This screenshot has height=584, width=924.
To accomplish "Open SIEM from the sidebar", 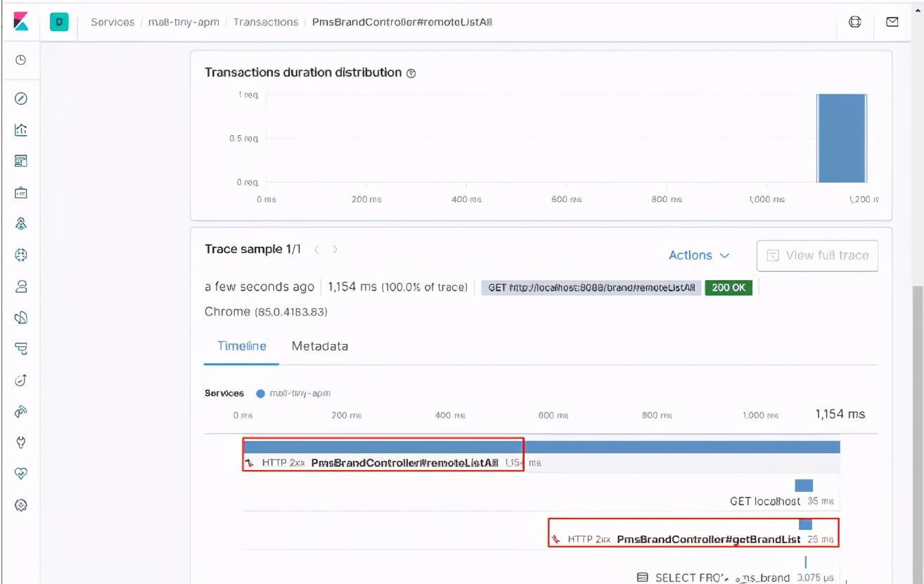I will click(20, 411).
